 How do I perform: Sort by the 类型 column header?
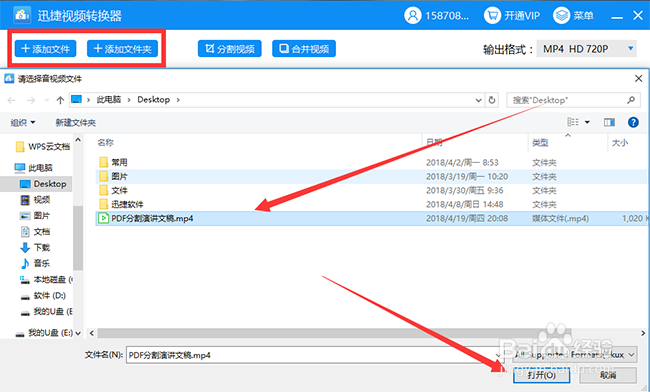(540, 143)
